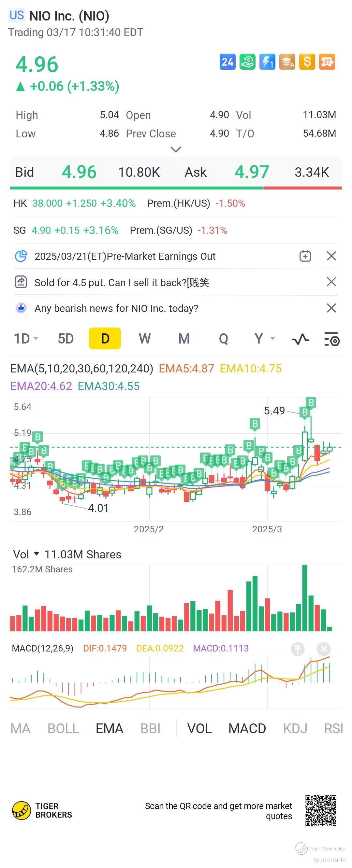Tap the blue lightning bolt icon
Image resolution: width=352 pixels, height=868 pixels.
pyautogui.click(x=267, y=62)
